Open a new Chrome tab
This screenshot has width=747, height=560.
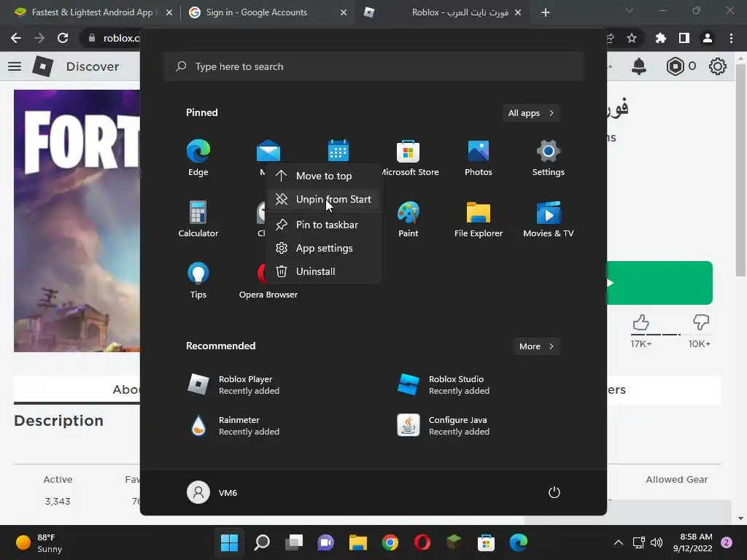(546, 13)
